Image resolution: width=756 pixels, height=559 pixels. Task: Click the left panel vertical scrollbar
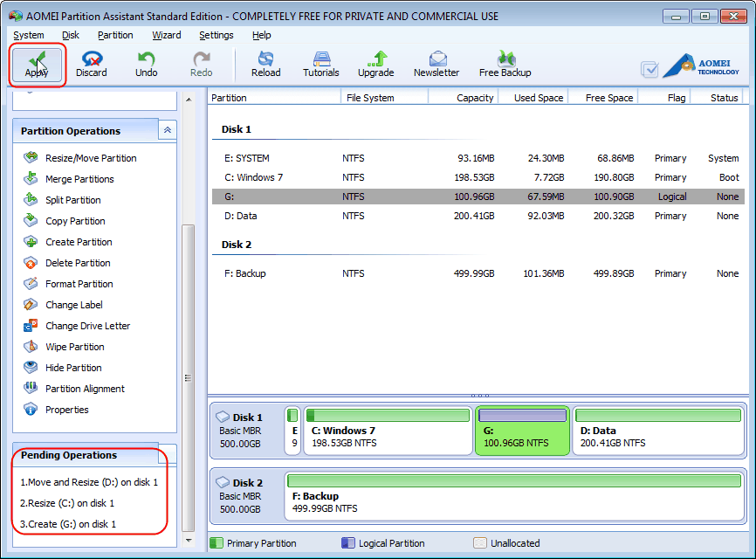tap(188, 376)
